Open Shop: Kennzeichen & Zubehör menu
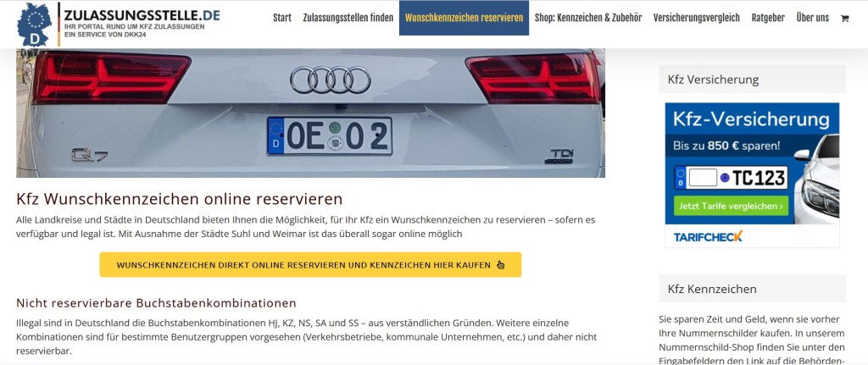This screenshot has height=365, width=868. (x=588, y=18)
